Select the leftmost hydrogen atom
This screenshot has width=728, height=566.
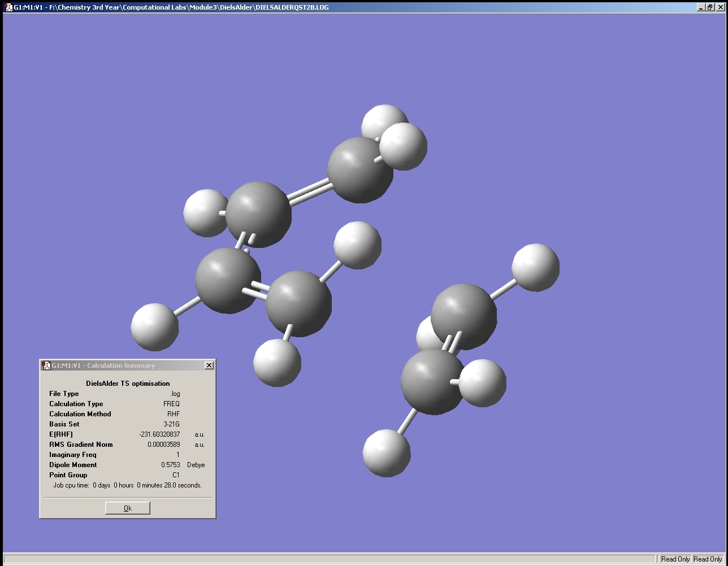(154, 327)
